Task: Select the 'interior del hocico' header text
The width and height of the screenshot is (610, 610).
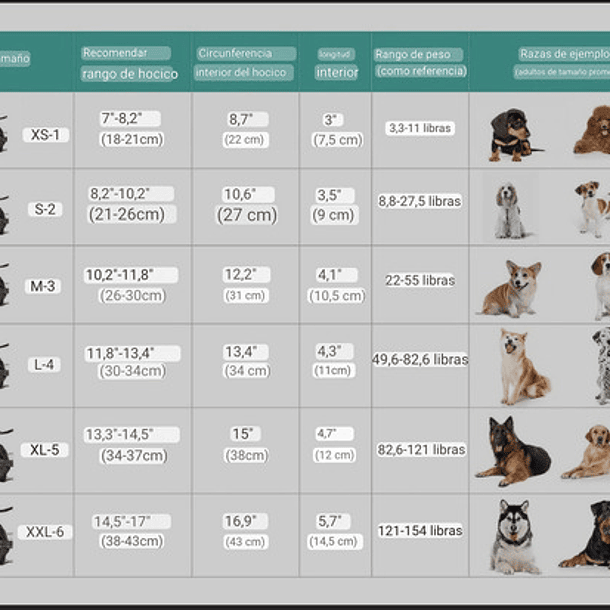Action: [241, 72]
